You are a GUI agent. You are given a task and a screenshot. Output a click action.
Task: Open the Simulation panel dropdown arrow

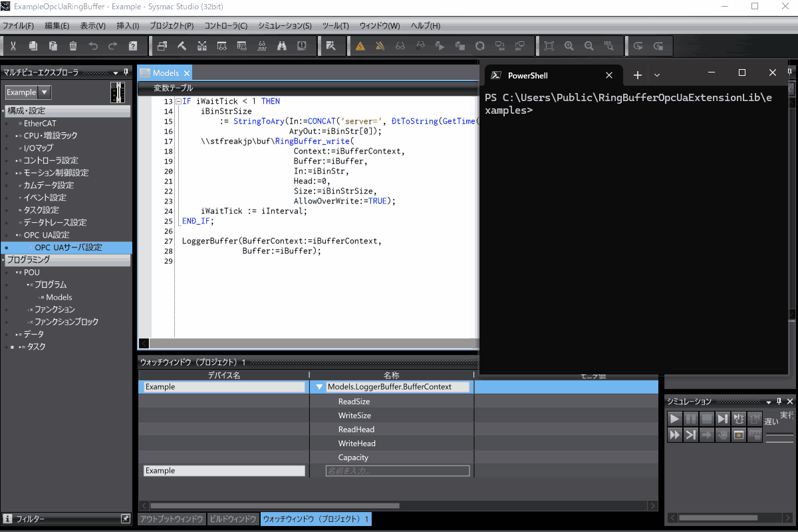click(x=769, y=402)
